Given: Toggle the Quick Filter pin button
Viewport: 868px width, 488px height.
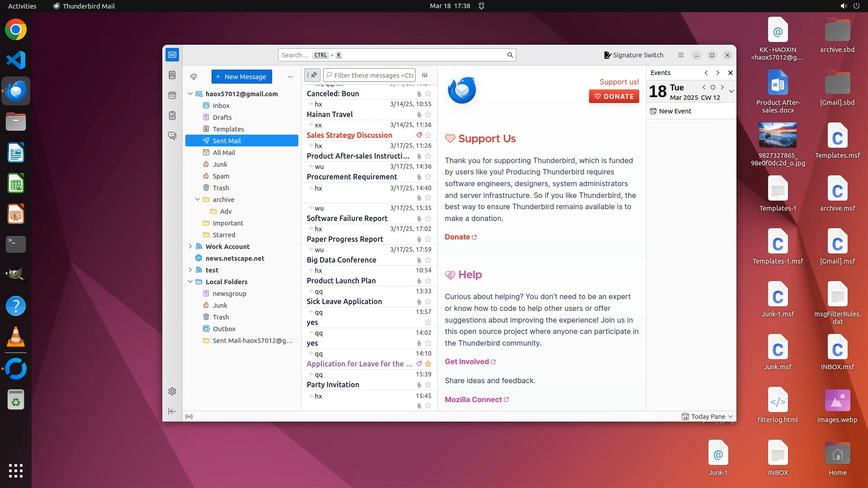Looking at the screenshot, I should 312,75.
